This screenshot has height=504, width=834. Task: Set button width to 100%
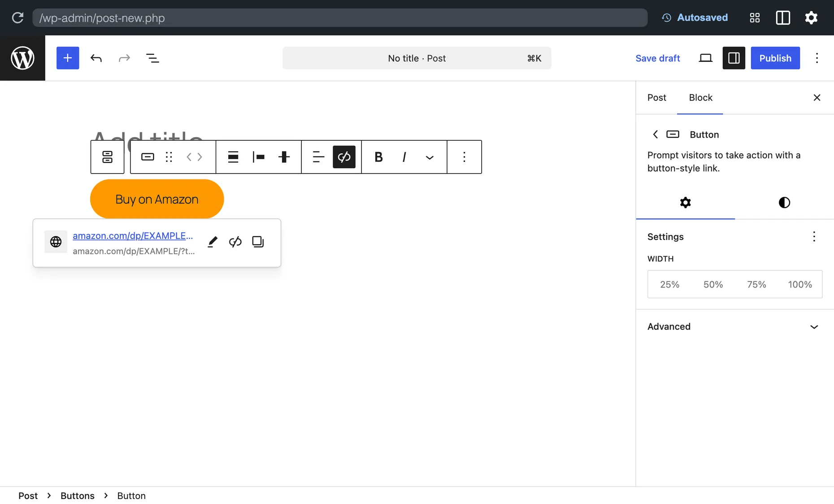800,284
